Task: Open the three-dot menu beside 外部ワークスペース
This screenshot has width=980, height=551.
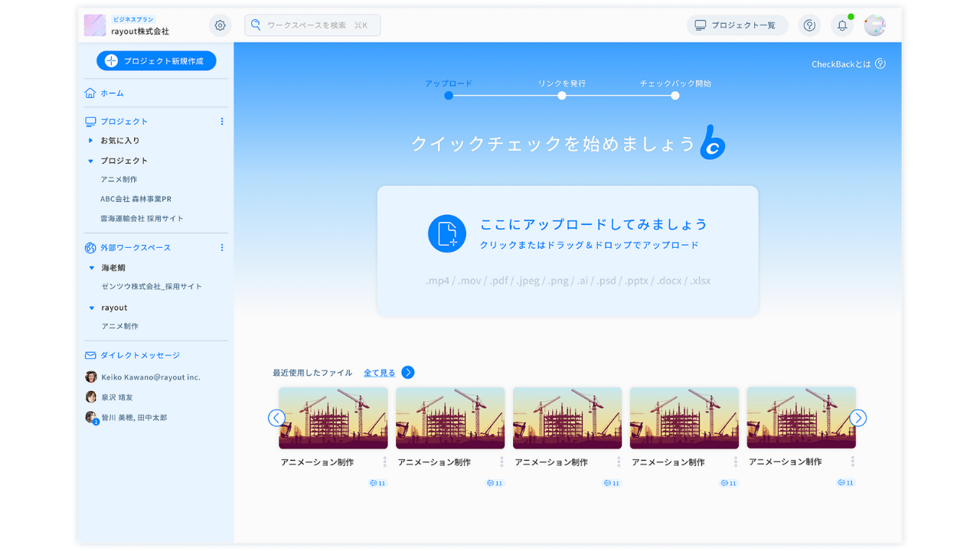Action: [x=222, y=248]
